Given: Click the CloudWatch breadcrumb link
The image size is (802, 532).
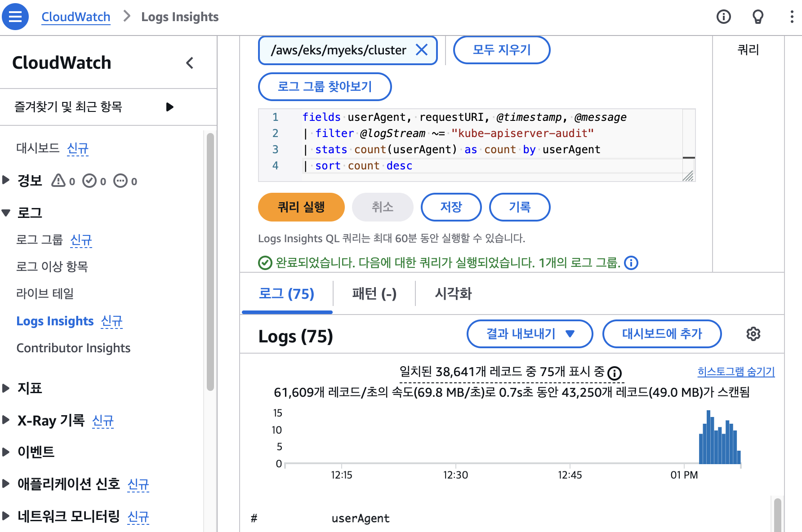Looking at the screenshot, I should tap(76, 17).
